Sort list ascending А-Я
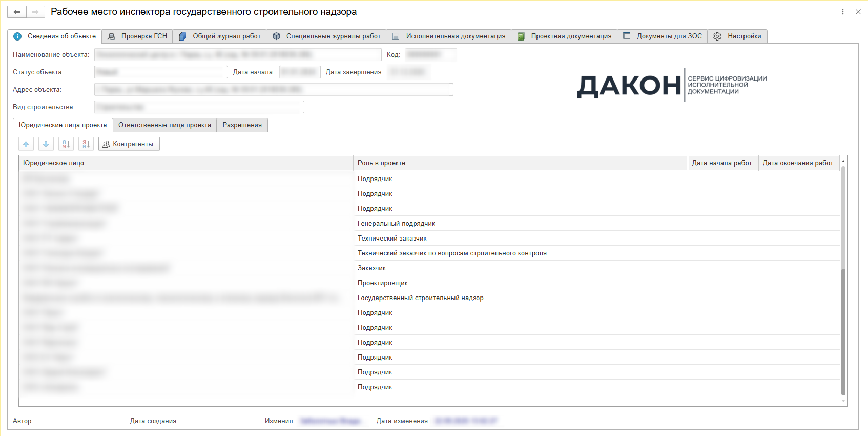The width and height of the screenshot is (868, 436). pyautogui.click(x=66, y=144)
